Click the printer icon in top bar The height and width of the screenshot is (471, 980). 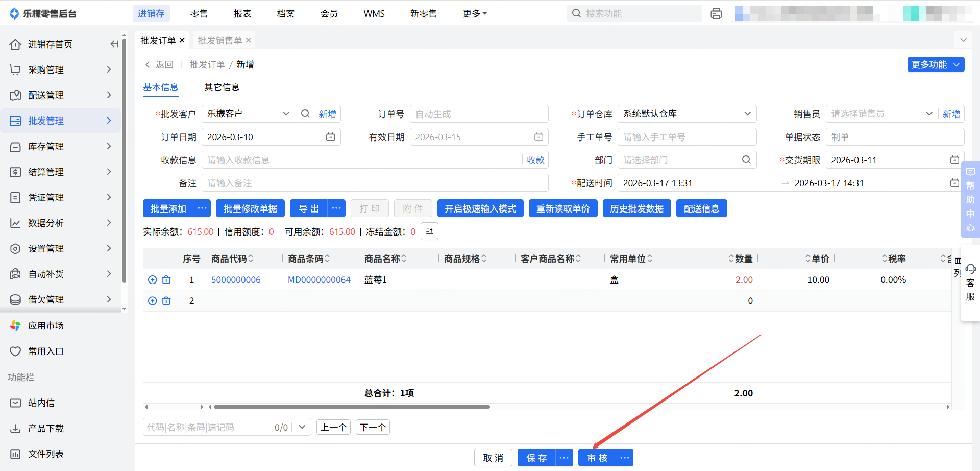click(716, 14)
